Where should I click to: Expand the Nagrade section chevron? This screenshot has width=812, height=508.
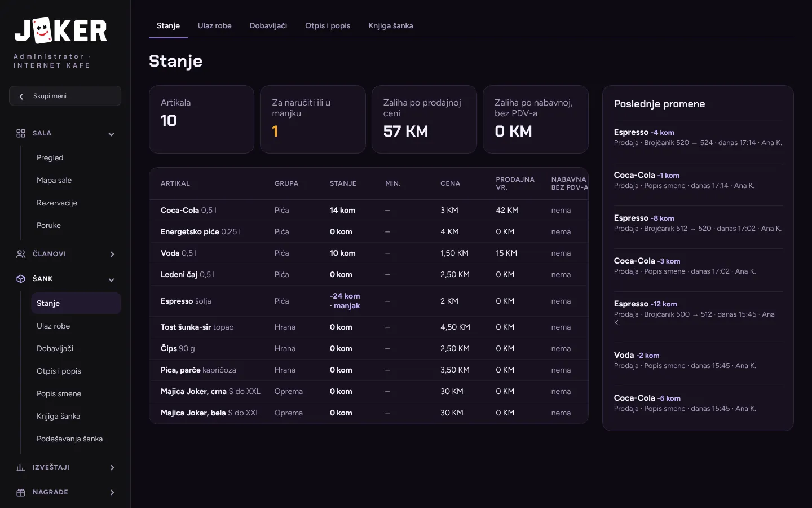point(112,492)
